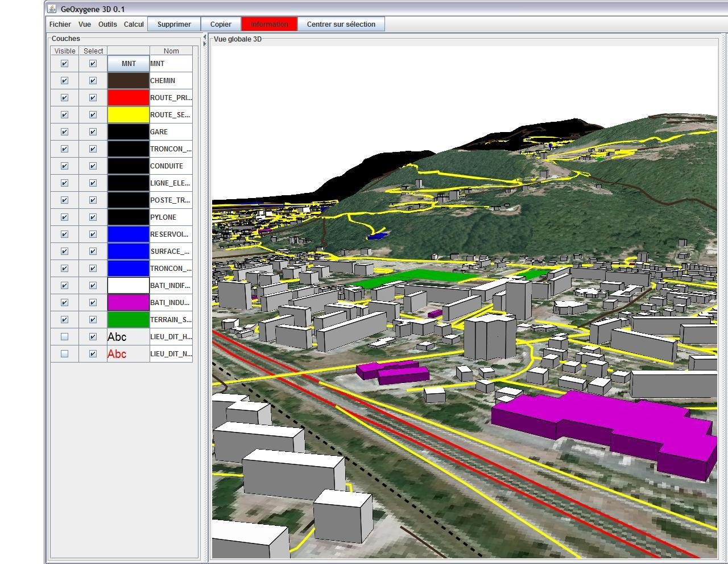This screenshot has height=564, width=728.
Task: Click the Nom column header in layers table
Action: pos(171,51)
